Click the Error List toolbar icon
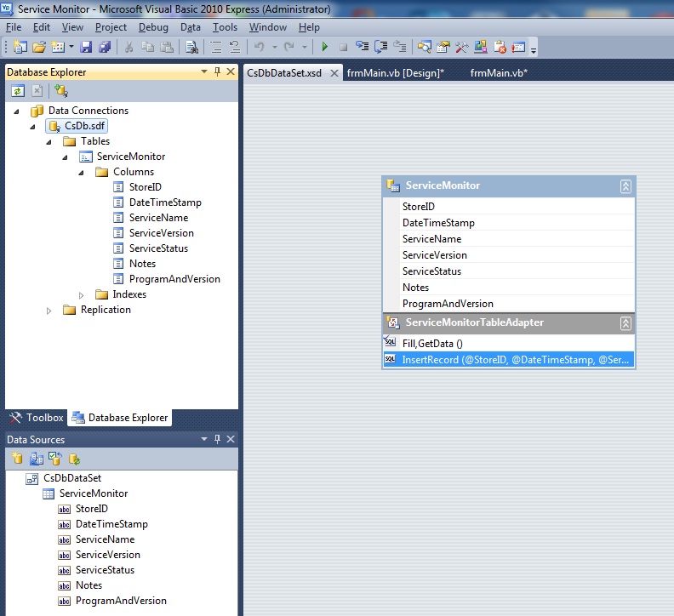This screenshot has width=674, height=616. (500, 47)
